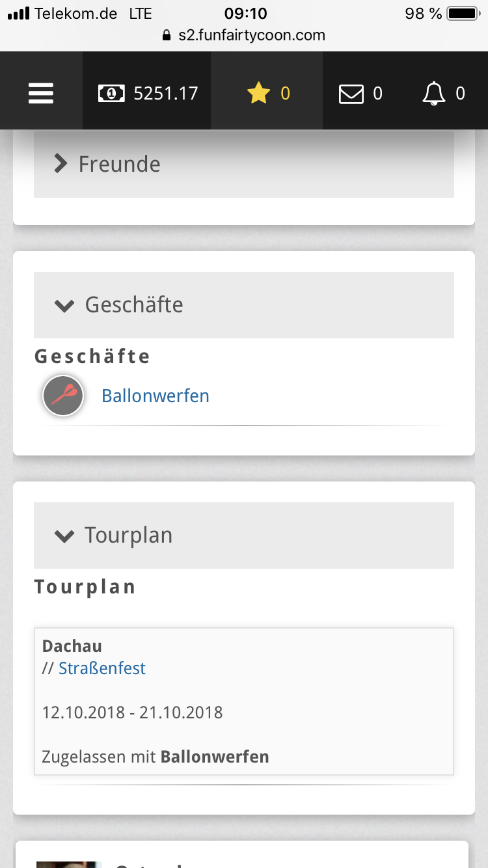The height and width of the screenshot is (868, 488).
Task: Tap the gold star icon
Action: (258, 94)
